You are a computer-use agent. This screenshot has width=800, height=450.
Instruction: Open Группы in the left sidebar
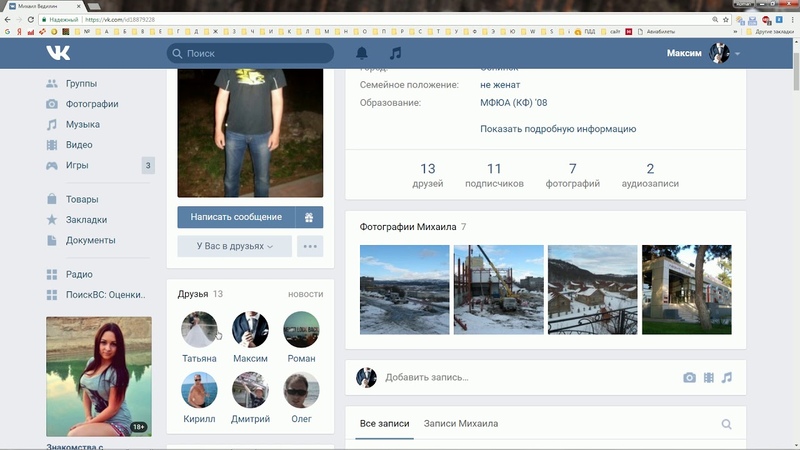click(81, 84)
